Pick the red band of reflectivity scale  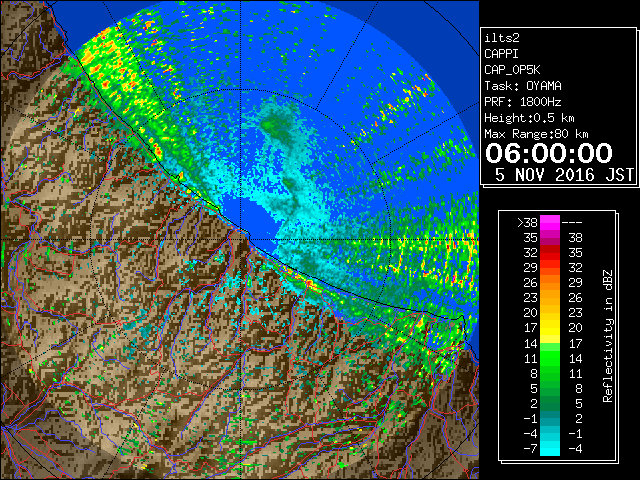550,253
